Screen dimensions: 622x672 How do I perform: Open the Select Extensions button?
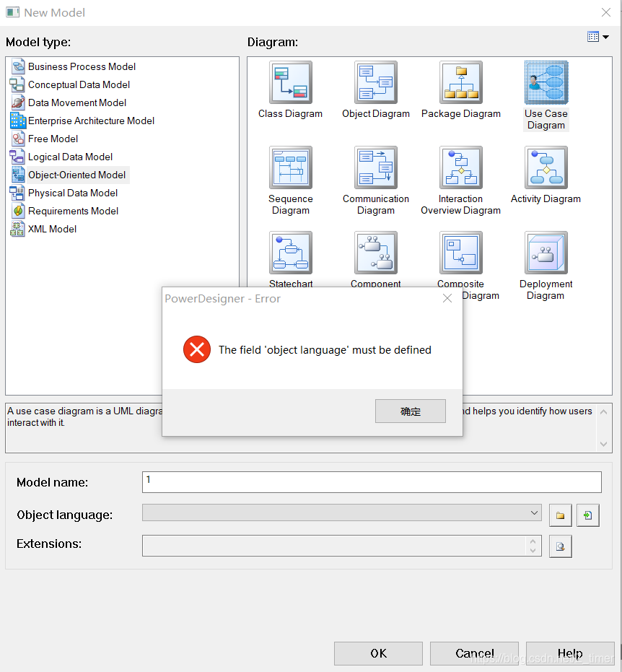561,546
